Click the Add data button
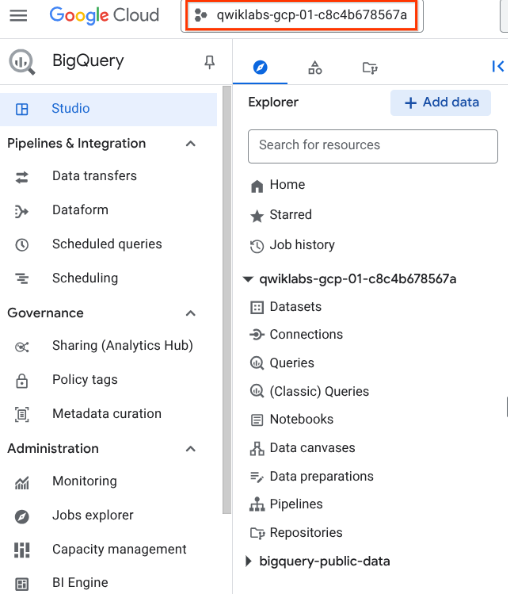The width and height of the screenshot is (508, 594). coord(441,103)
